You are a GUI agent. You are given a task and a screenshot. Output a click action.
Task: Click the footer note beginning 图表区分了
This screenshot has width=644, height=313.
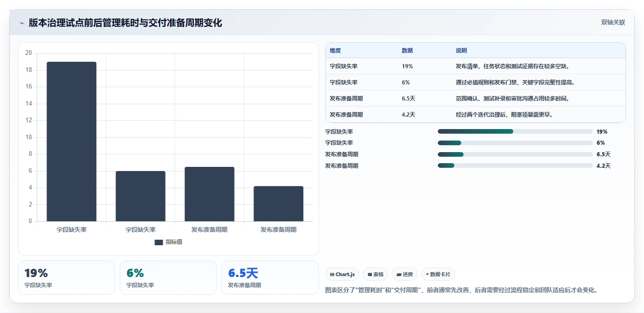462,290
